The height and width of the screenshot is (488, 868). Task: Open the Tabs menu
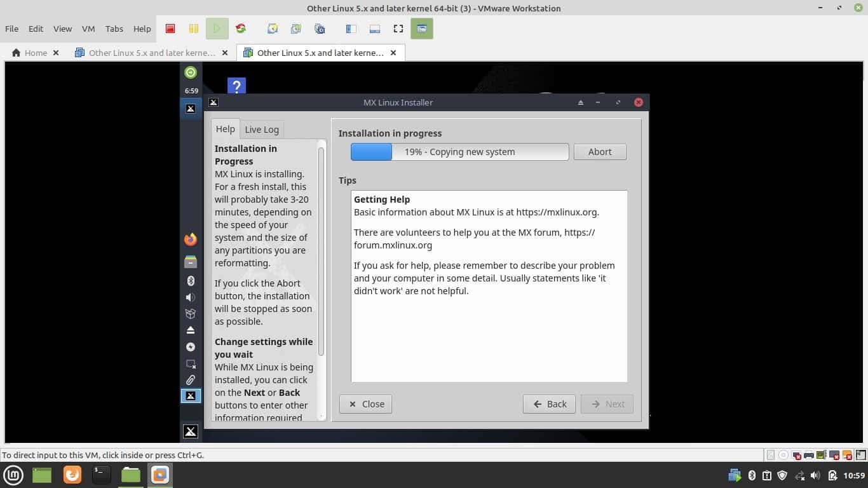[x=114, y=29]
